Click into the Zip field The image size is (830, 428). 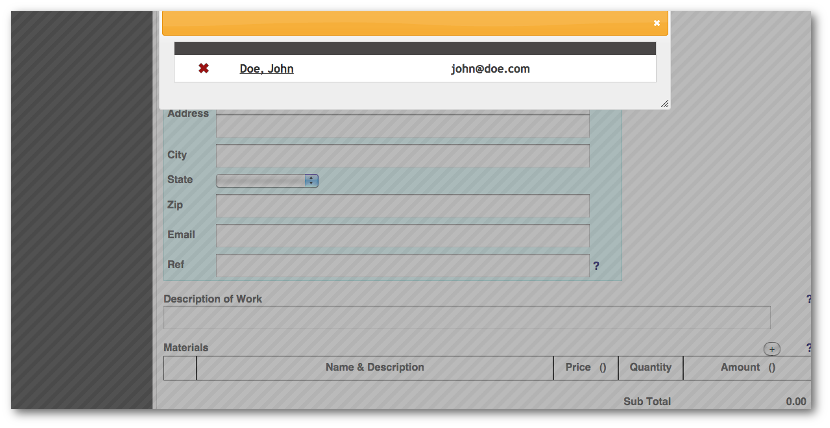[402, 206]
